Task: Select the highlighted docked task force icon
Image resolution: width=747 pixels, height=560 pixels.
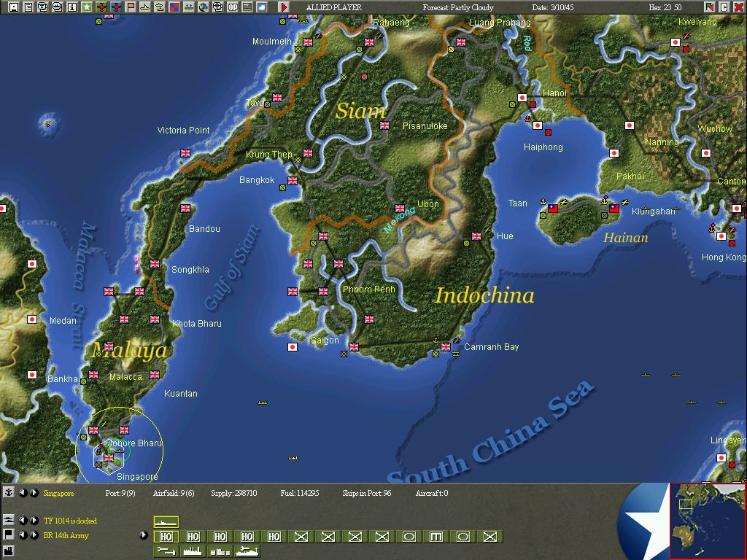Action: 166,522
